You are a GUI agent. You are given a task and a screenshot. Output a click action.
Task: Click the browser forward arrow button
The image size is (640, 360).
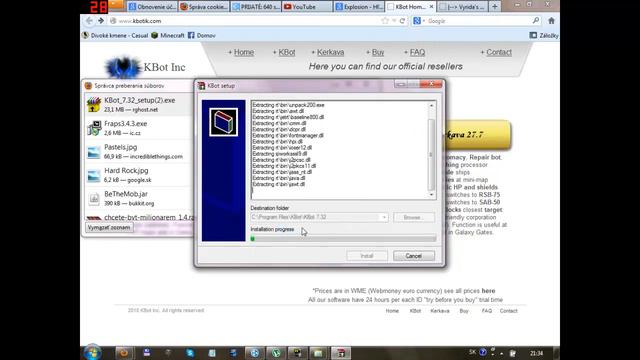[x=101, y=21]
